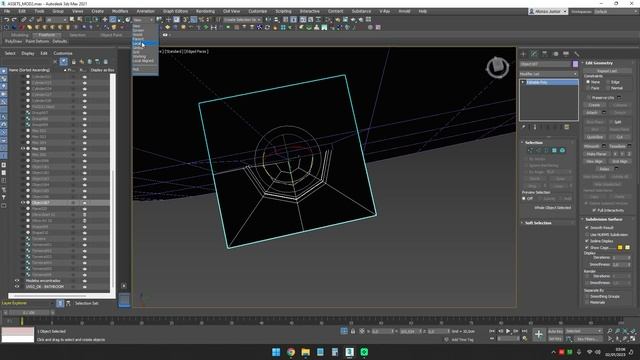Click the animation time slider handle
640x360 pixels.
coord(28,313)
